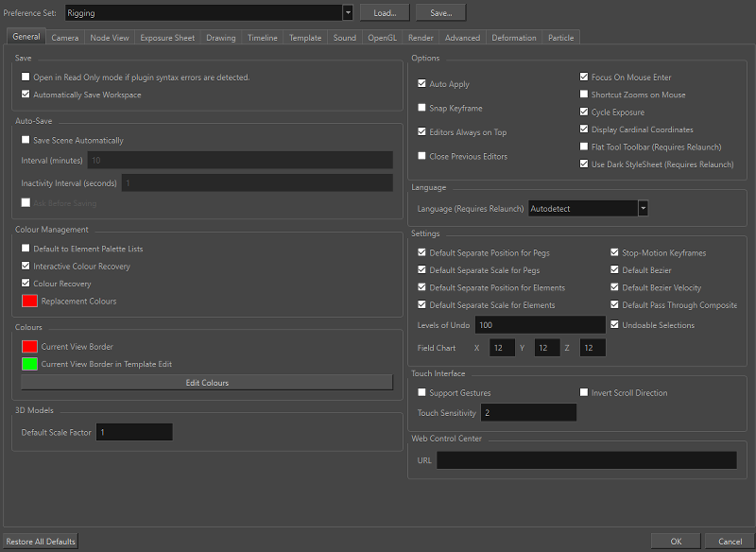Restore All Defaults
The width and height of the screenshot is (756, 552).
[x=40, y=541]
